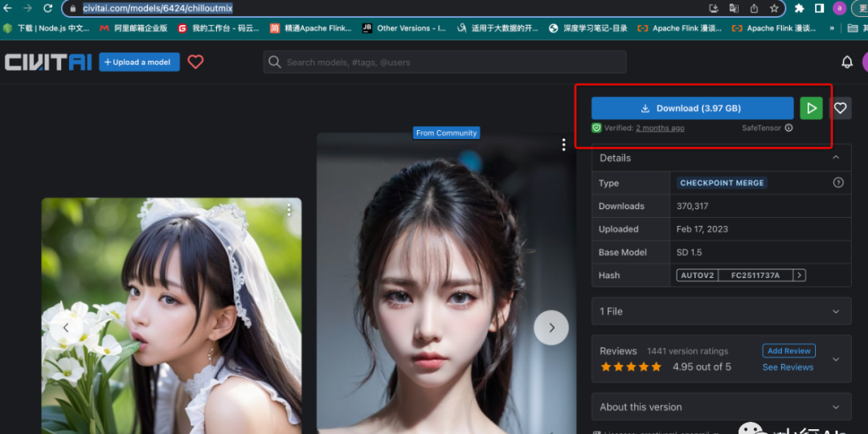Click the Base Model value SD 1.5
The width and height of the screenshot is (868, 434).
point(690,252)
